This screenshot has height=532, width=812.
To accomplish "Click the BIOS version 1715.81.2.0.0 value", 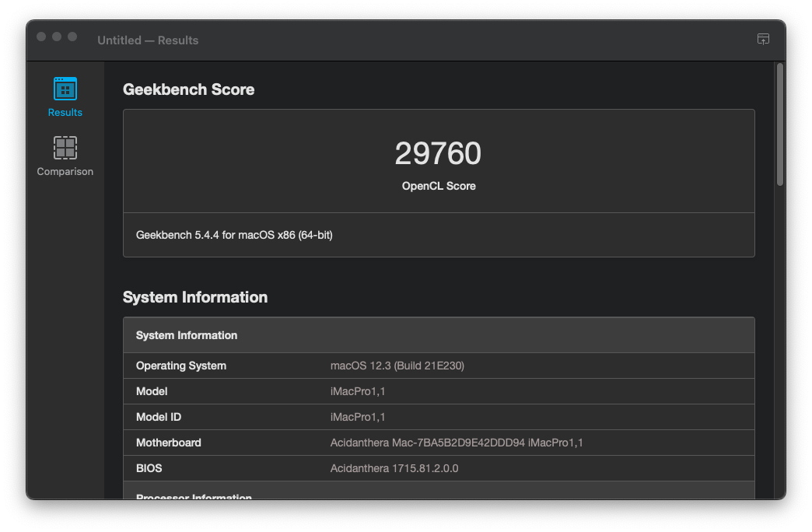I will pyautogui.click(x=394, y=468).
